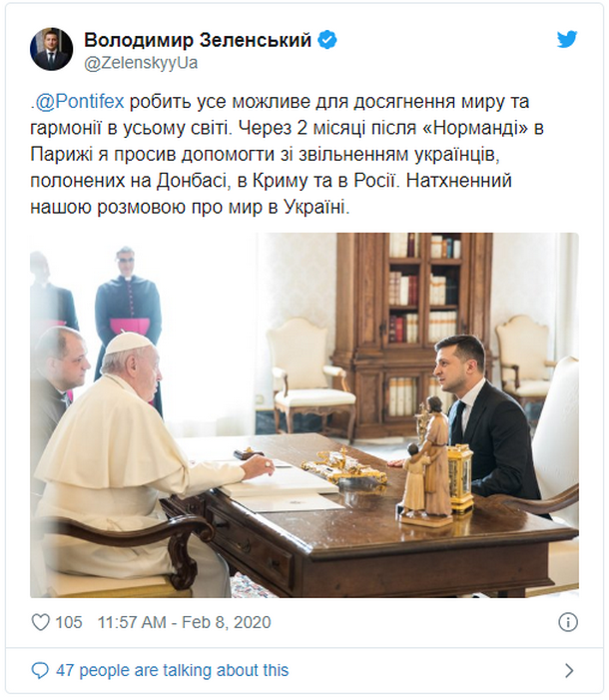Click the Twitter bird logo
The width and height of the screenshot is (609, 700).
tap(567, 39)
